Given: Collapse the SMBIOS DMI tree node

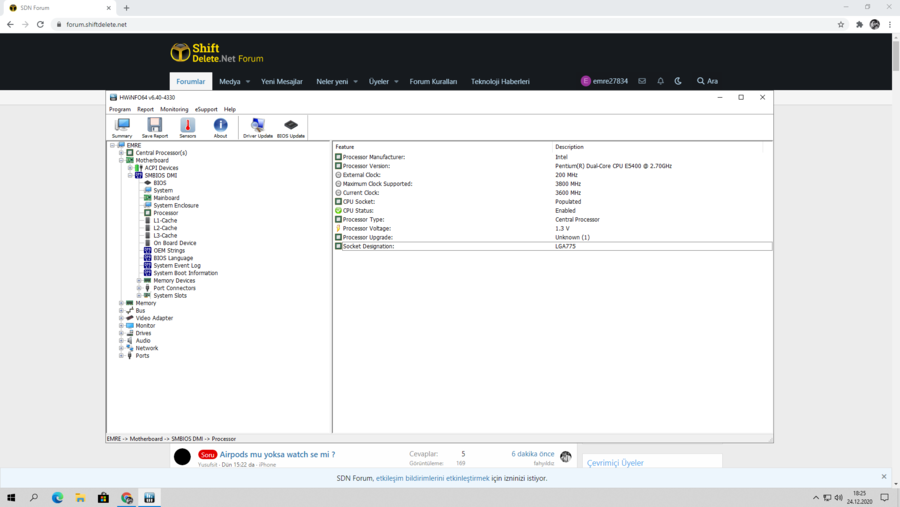Looking at the screenshot, I should click(130, 175).
